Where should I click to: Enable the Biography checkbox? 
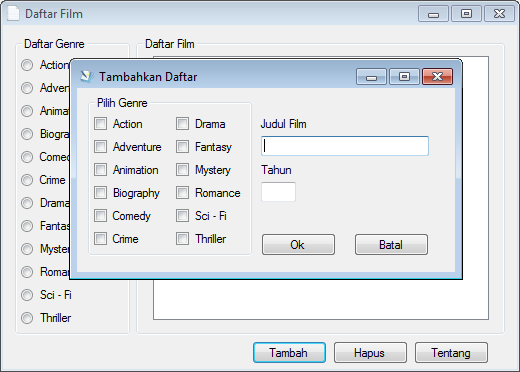[x=100, y=193]
